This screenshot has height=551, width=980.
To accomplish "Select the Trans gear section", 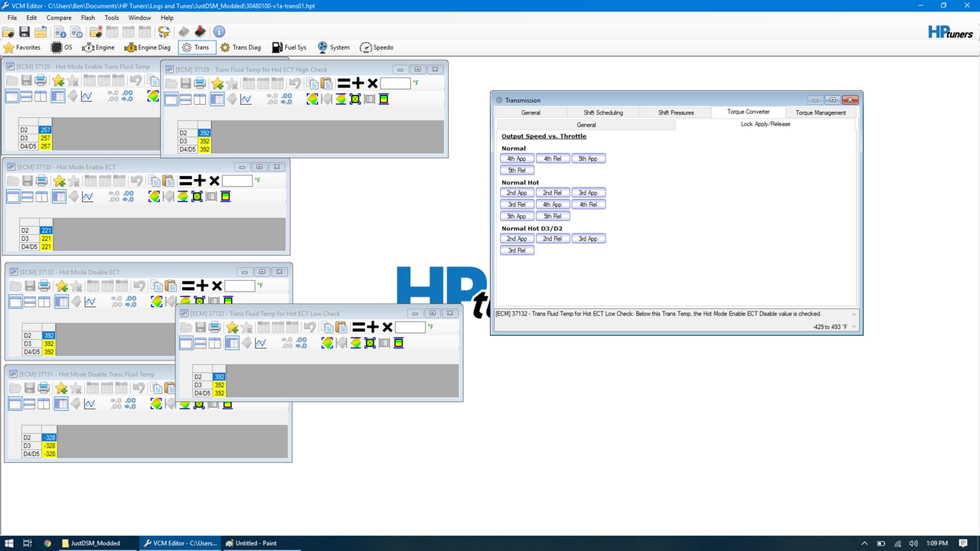I will click(x=195, y=47).
